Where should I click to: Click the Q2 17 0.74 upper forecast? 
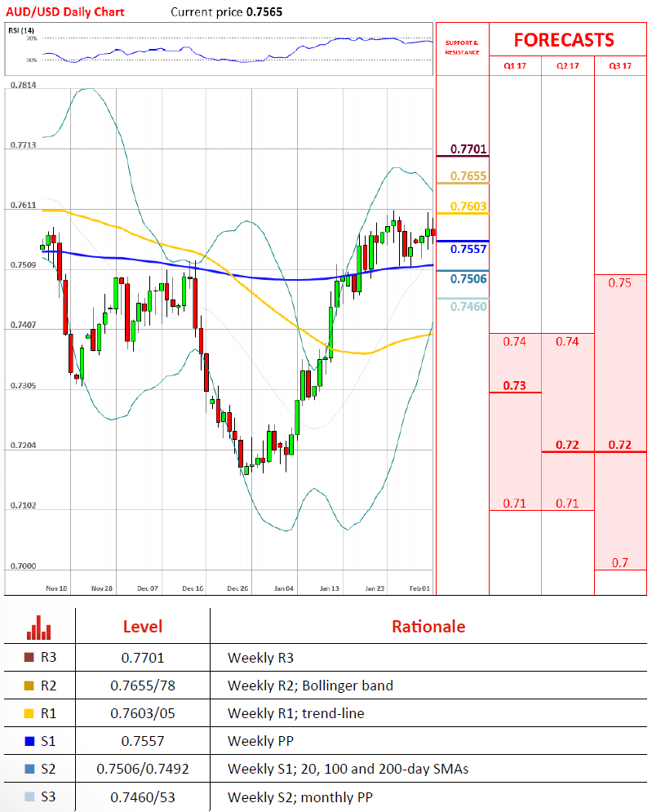click(567, 342)
